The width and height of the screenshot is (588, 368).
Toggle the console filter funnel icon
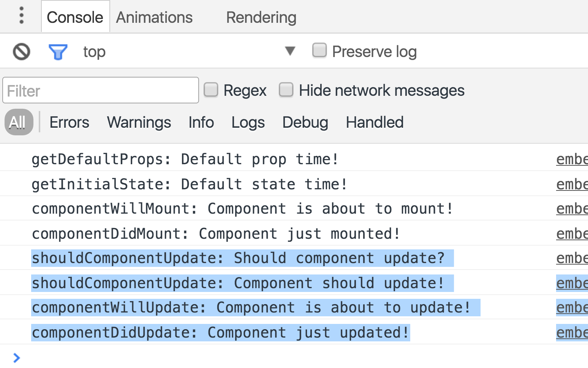[x=58, y=52]
